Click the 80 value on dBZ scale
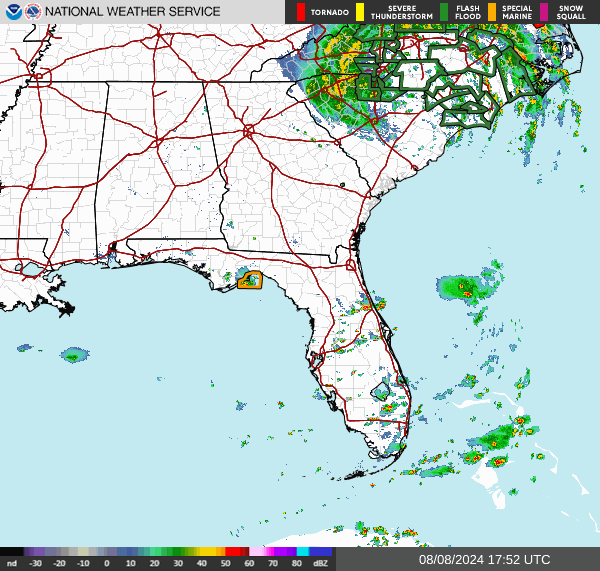The height and width of the screenshot is (571, 600). (297, 563)
